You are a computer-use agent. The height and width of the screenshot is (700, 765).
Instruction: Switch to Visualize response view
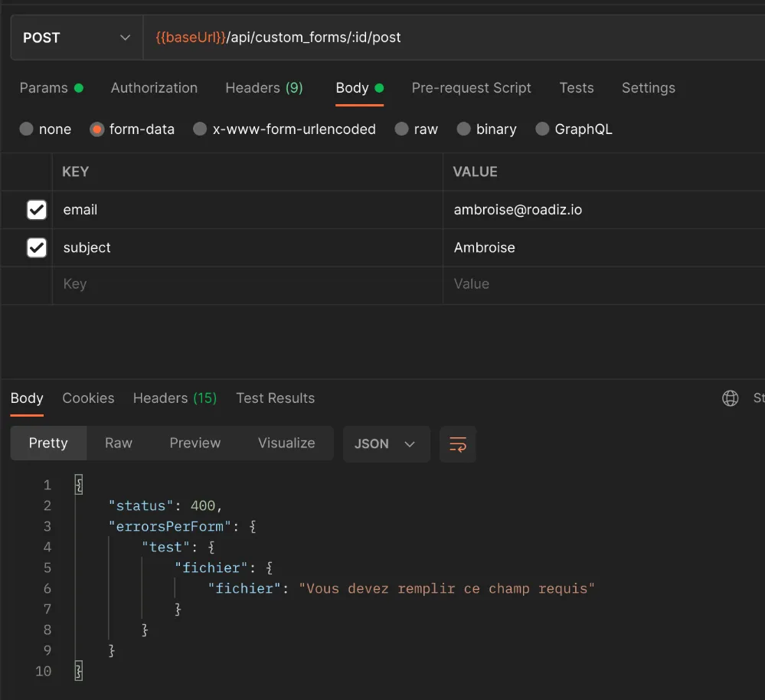[286, 443]
